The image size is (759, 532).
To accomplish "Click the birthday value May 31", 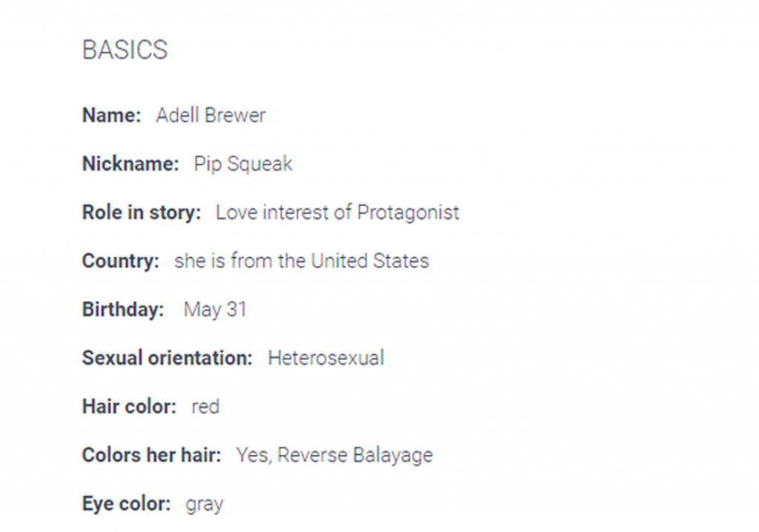I will (215, 310).
